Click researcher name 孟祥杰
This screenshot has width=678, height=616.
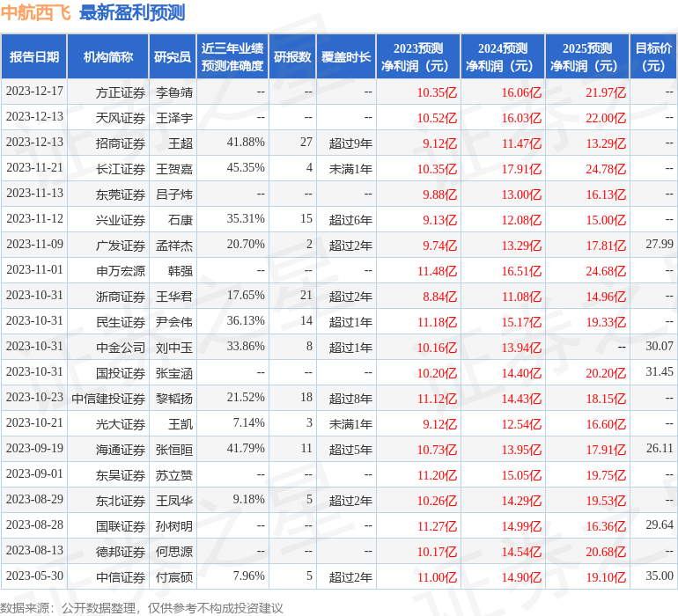174,246
